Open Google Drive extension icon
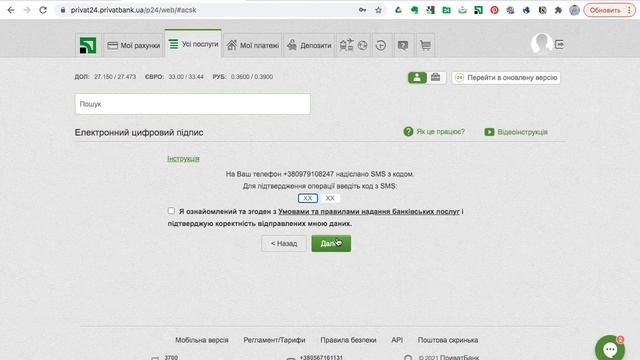 tap(398, 10)
